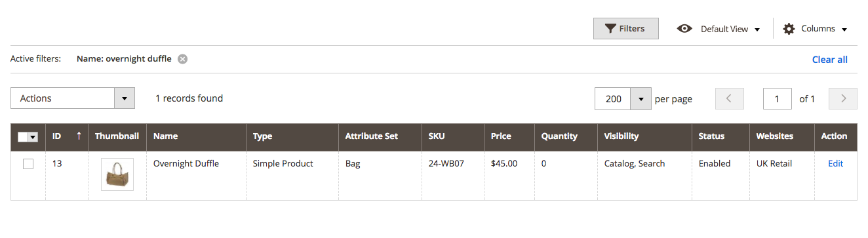The width and height of the screenshot is (868, 238).
Task: Open the Columns gear settings
Action: [815, 29]
